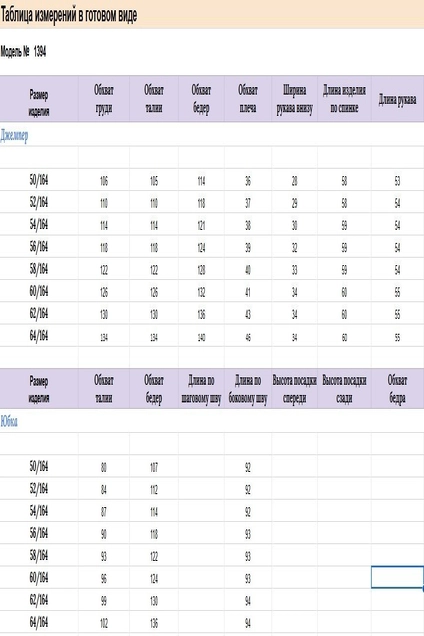The image size is (424, 636).
Task: Select the Длина по боковому шву header
Action: [248, 389]
